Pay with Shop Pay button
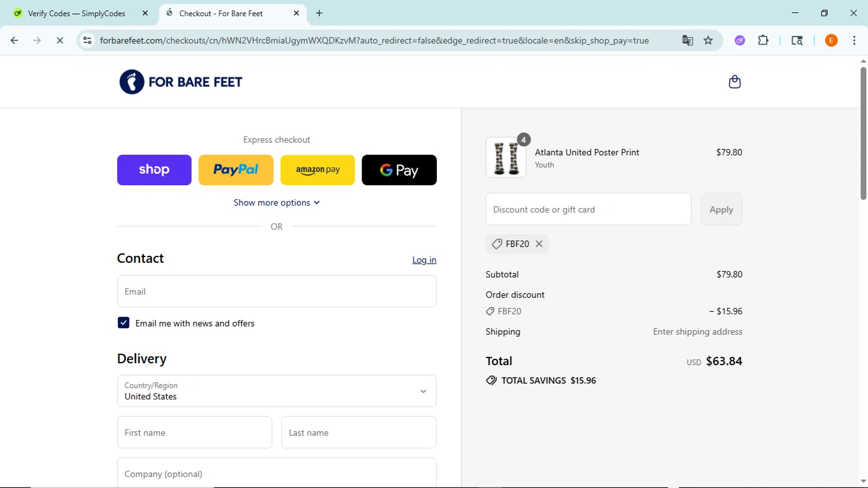 154,170
